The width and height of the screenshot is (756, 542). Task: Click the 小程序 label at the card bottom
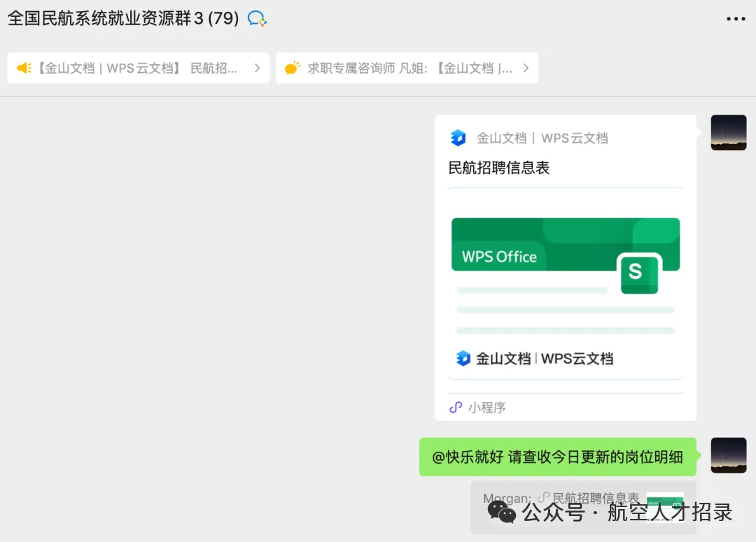pyautogui.click(x=487, y=408)
